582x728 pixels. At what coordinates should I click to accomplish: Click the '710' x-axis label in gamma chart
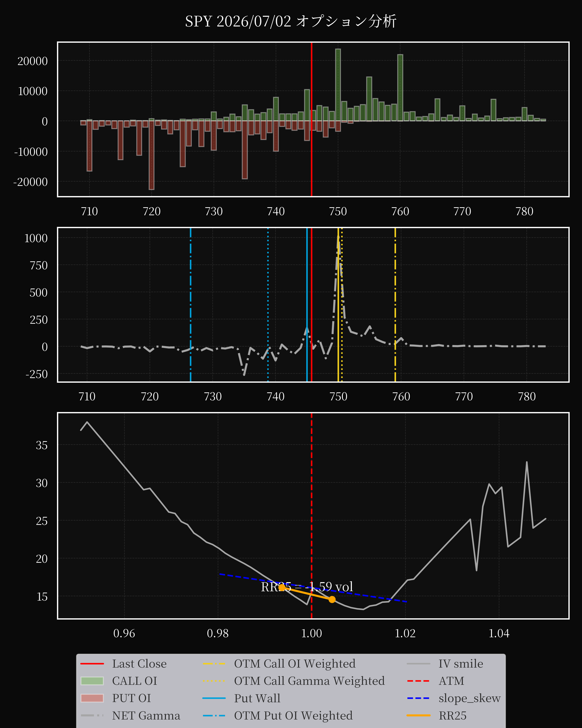87,397
